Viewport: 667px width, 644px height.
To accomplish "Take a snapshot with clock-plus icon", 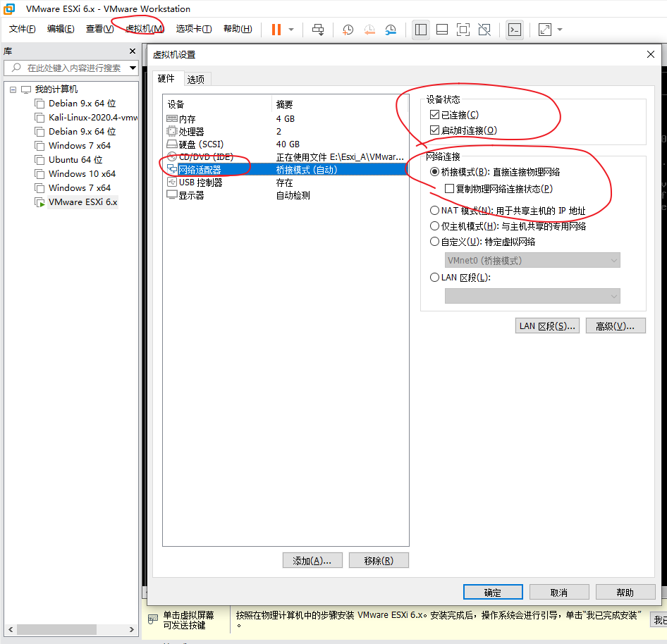I will (348, 30).
